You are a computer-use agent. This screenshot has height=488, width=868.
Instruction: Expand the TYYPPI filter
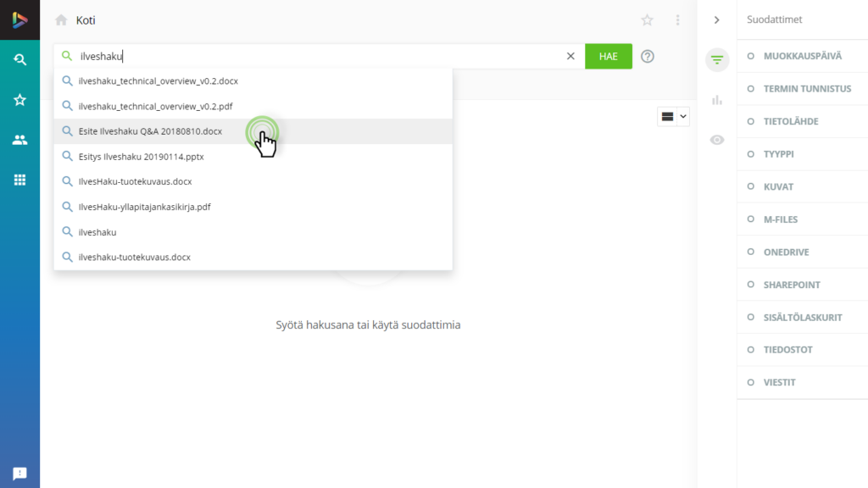802,154
